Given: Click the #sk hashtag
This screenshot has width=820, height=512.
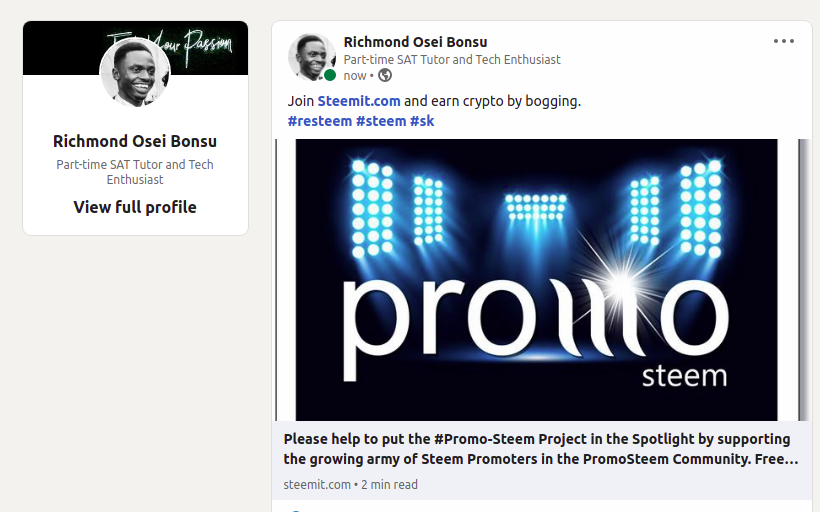Looking at the screenshot, I should point(422,121).
